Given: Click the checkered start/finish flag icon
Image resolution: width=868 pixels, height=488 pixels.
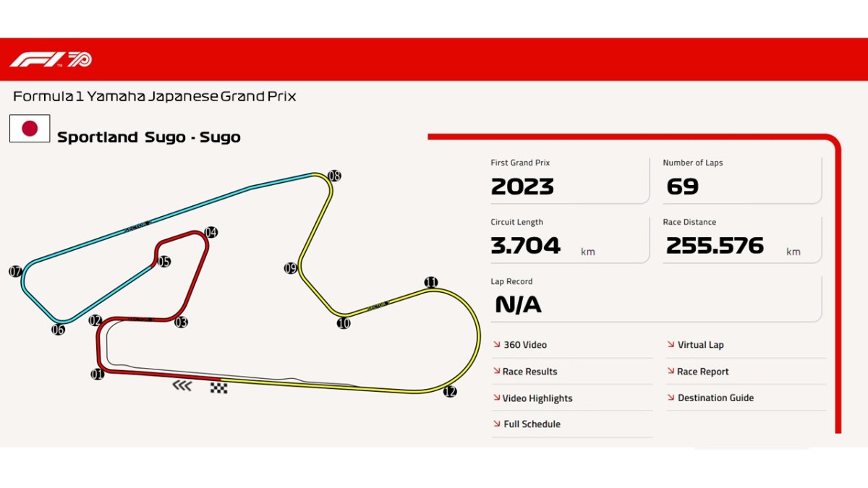Looking at the screenshot, I should (x=219, y=388).
